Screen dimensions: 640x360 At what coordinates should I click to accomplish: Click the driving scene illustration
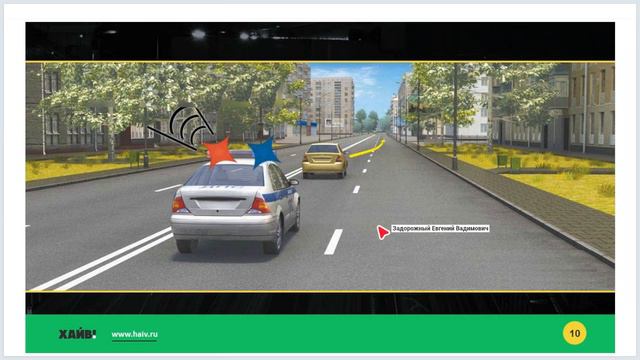(320, 177)
